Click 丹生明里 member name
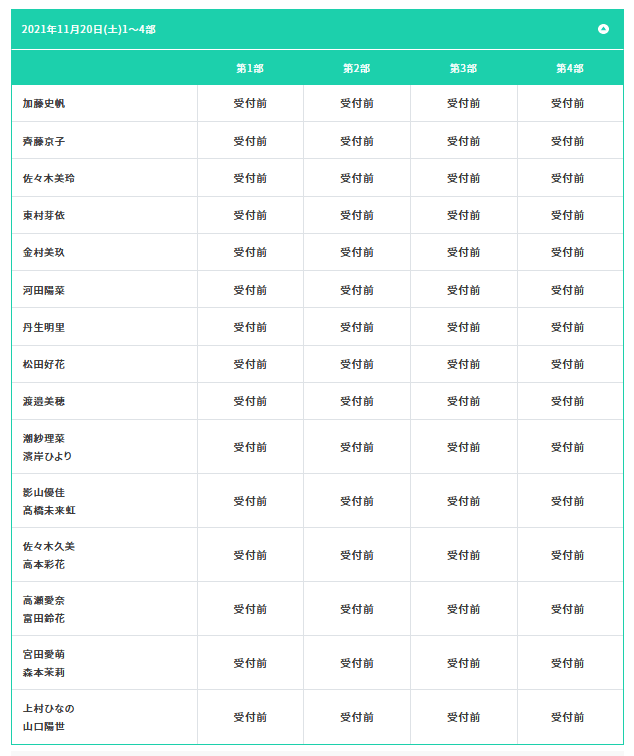Viewport: 634px width, 756px height. [43, 327]
